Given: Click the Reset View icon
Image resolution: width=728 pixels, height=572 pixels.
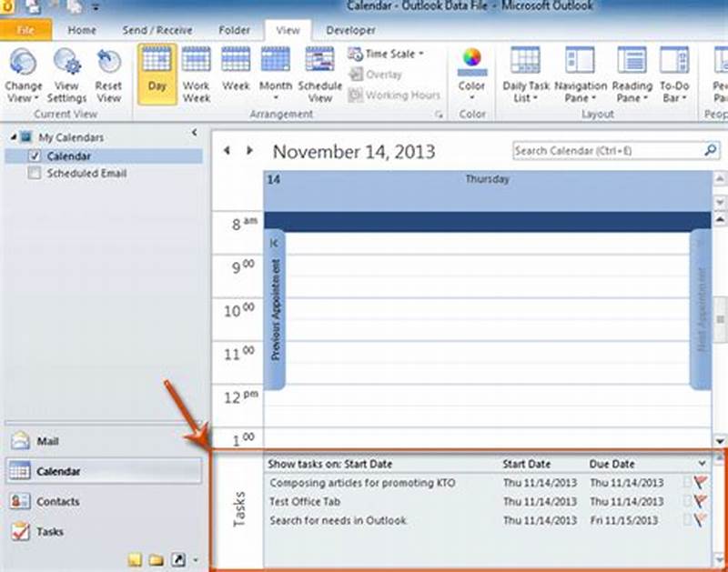Looking at the screenshot, I should click(x=110, y=73).
